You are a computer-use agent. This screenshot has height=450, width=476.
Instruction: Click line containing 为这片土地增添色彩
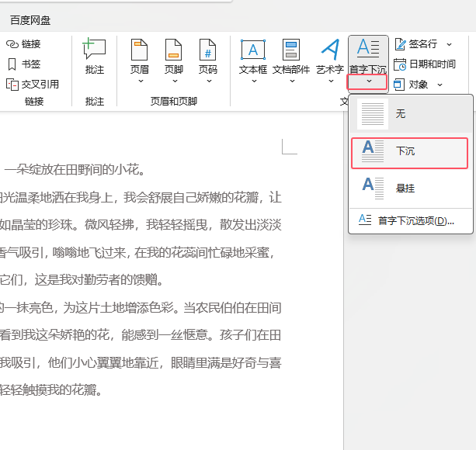141,307
